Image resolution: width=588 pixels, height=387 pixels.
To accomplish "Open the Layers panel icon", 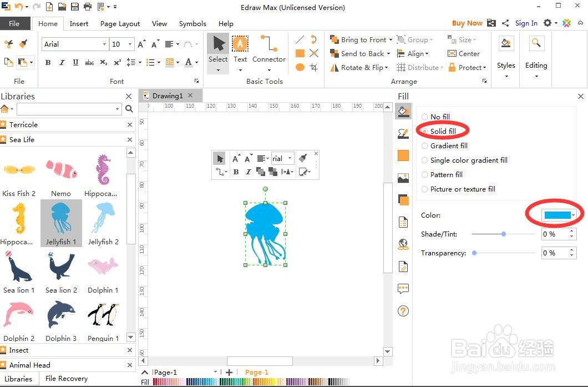I will tap(403, 200).
